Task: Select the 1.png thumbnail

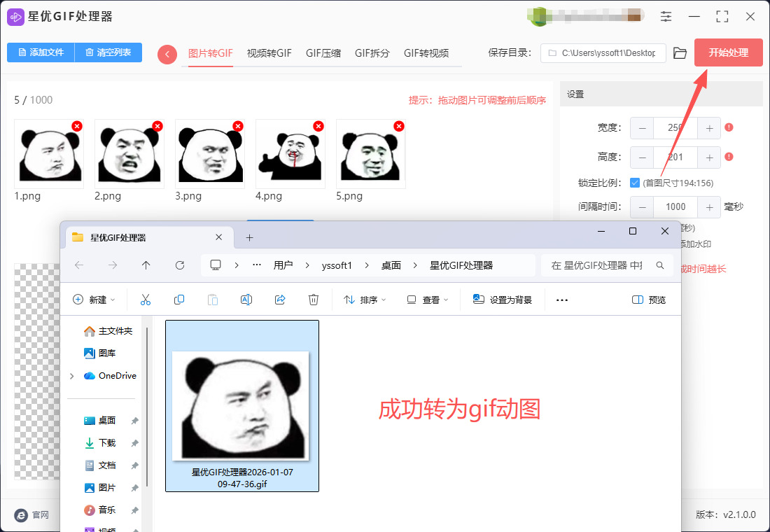Action: (49, 154)
